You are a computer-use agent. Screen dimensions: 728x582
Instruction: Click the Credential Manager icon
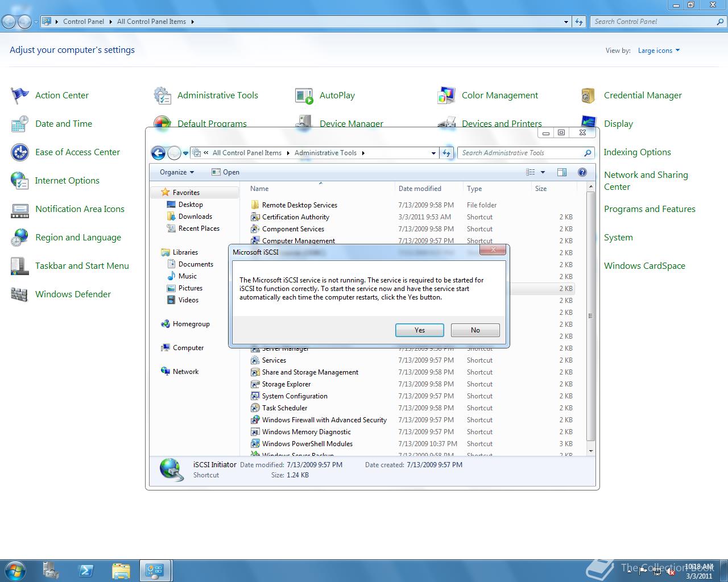point(588,95)
